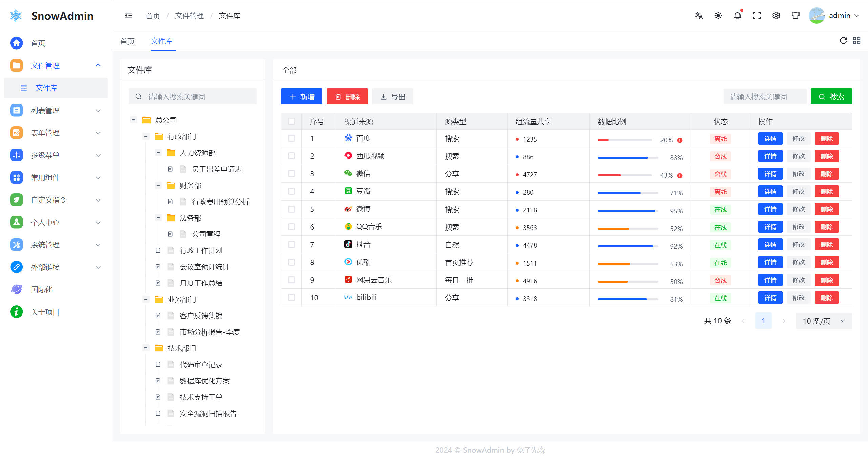Collapse the 人力资源部 tree node

pyautogui.click(x=158, y=152)
